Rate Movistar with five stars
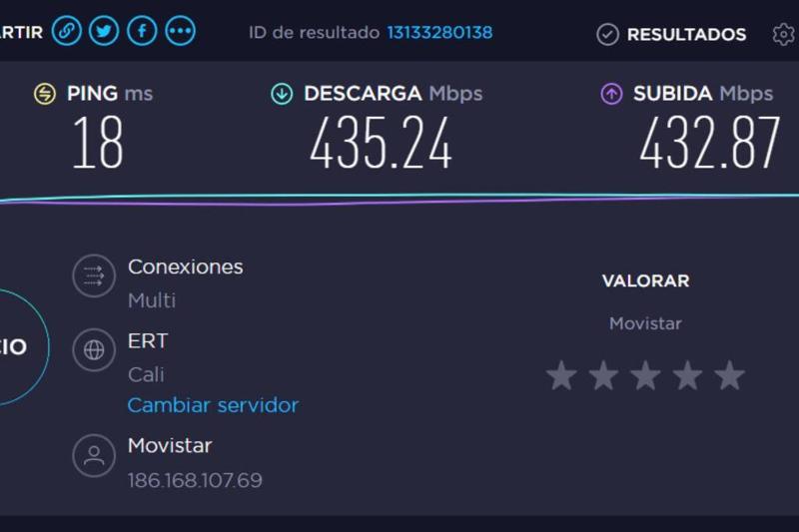This screenshot has height=532, width=799. pos(729,375)
